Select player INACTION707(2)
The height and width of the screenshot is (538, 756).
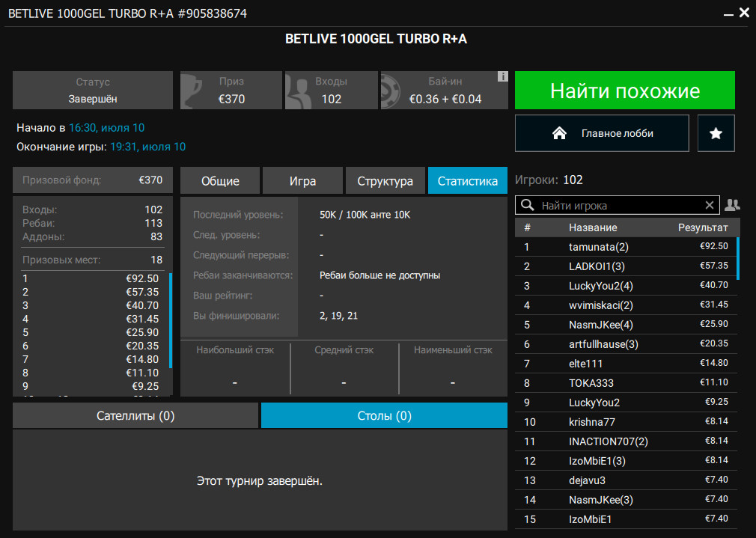[x=626, y=441]
